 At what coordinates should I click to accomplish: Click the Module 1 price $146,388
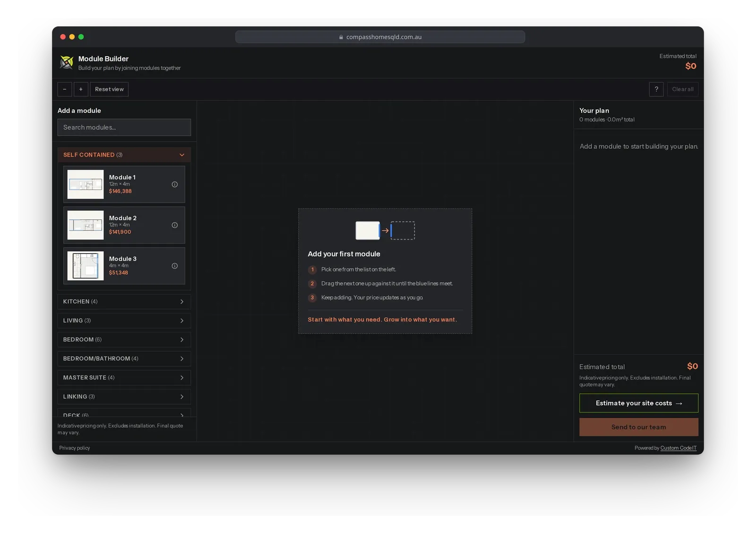tap(120, 191)
